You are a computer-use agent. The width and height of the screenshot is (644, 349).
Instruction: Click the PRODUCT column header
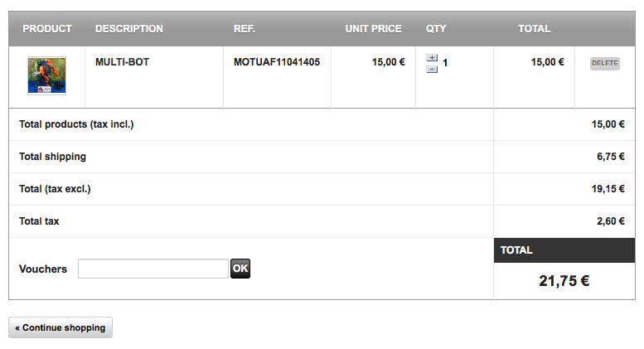tap(47, 29)
